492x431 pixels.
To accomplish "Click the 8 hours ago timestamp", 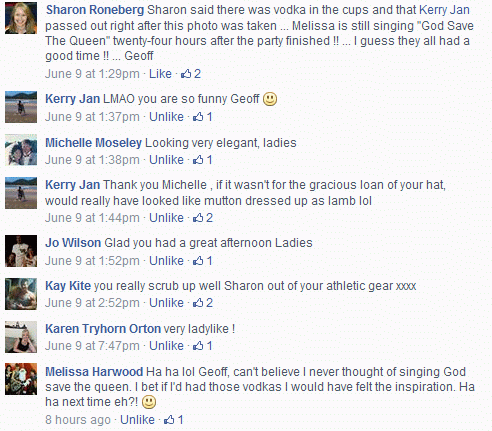I will [78, 420].
